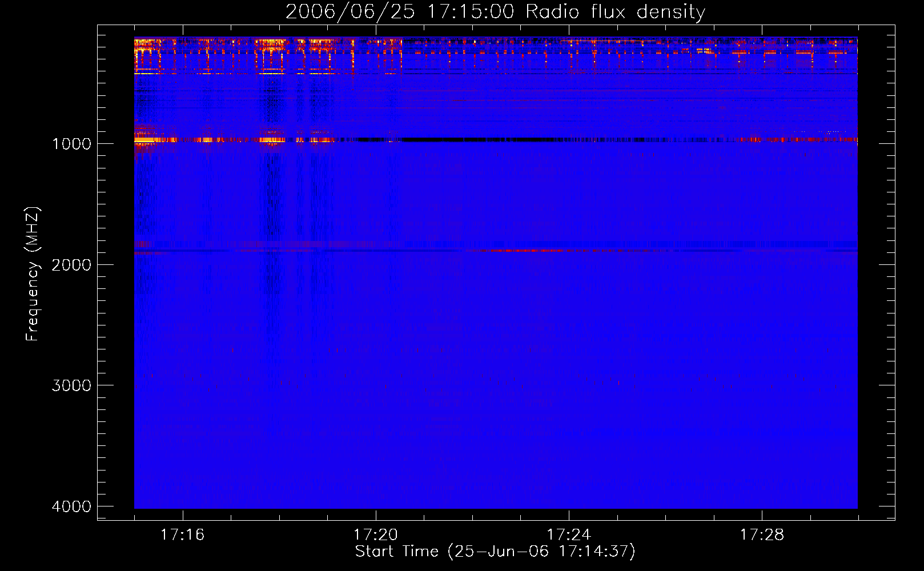Click the plot title "2006/06/25 17:15:00 Radio flux density"

click(495, 11)
